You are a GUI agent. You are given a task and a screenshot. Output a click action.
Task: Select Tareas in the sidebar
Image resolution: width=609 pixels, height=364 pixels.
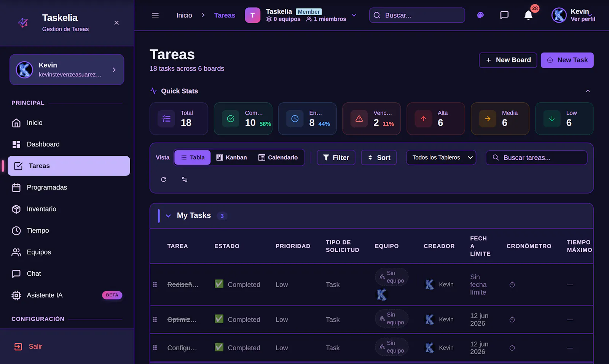(x=69, y=166)
